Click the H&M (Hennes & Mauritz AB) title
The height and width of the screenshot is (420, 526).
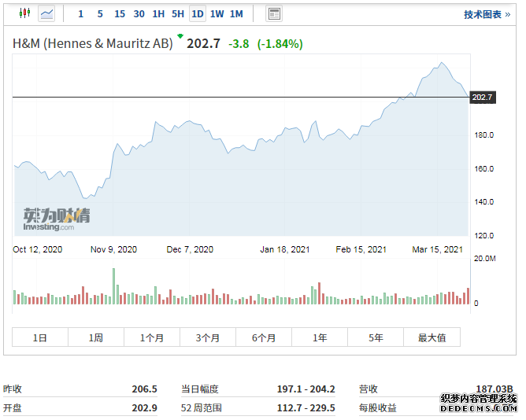93,43
